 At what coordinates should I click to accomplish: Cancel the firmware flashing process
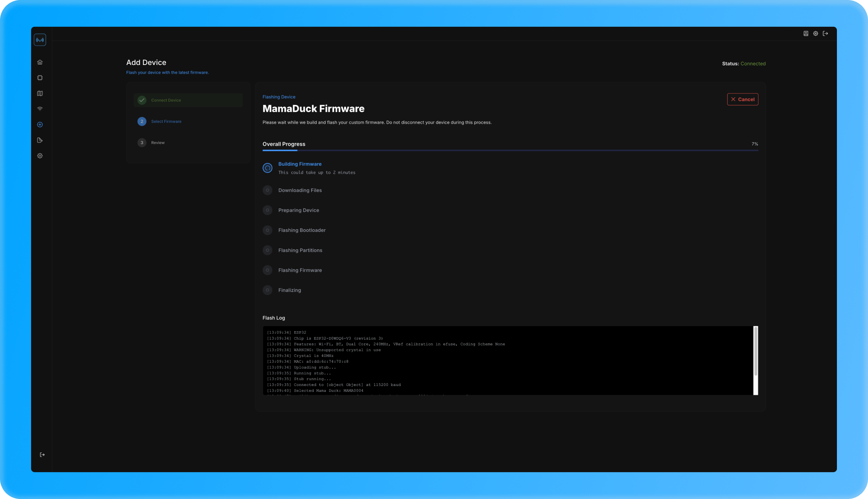[x=742, y=99]
